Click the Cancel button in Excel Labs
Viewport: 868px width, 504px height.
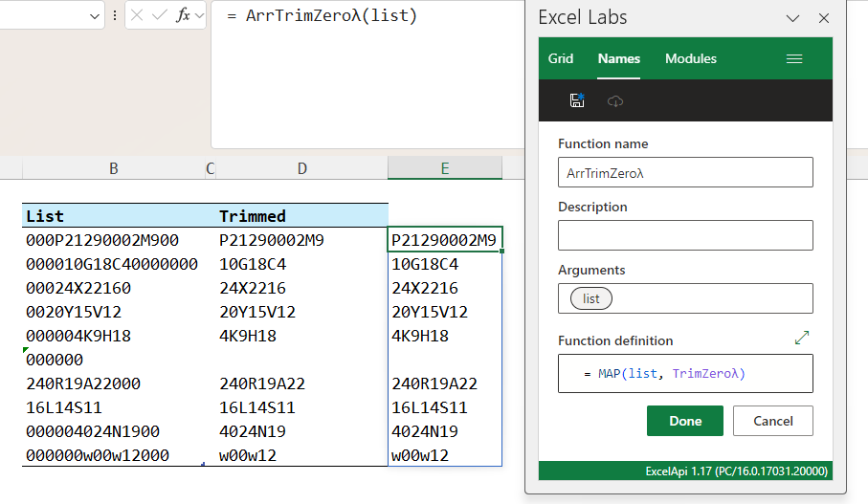coord(773,421)
